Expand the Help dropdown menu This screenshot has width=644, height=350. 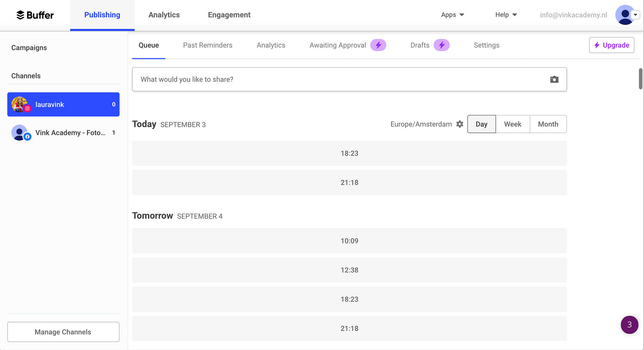coord(506,15)
